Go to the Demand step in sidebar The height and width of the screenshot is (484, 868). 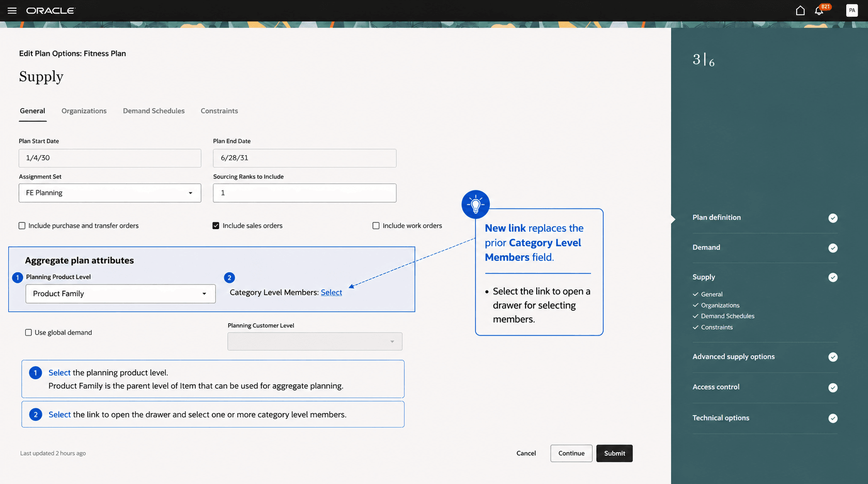(x=706, y=248)
